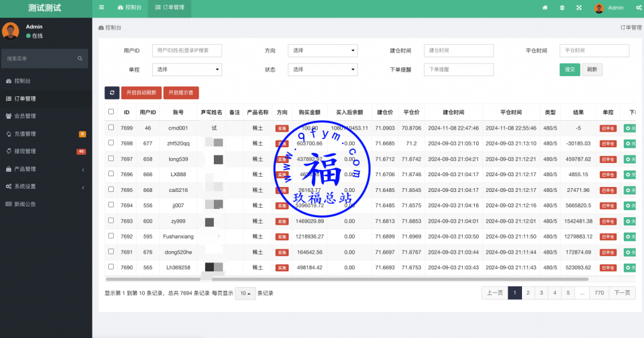This screenshot has height=338, width=644.
Task: Open 提现管理 in the sidebar menu
Action: tap(25, 151)
